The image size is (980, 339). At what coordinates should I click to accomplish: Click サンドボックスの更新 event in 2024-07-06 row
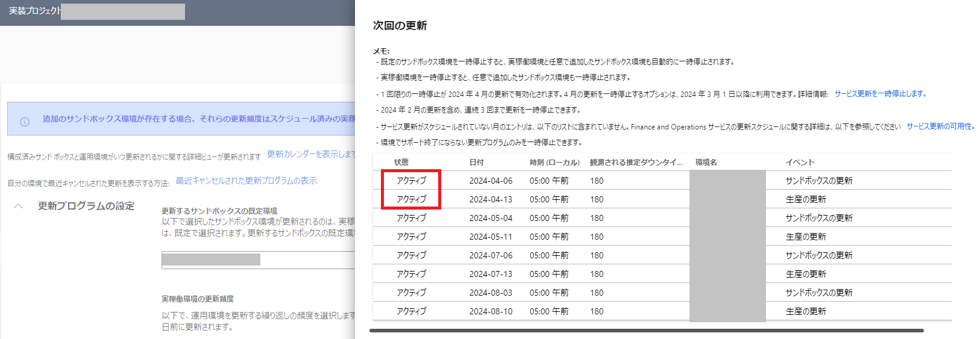click(x=819, y=255)
